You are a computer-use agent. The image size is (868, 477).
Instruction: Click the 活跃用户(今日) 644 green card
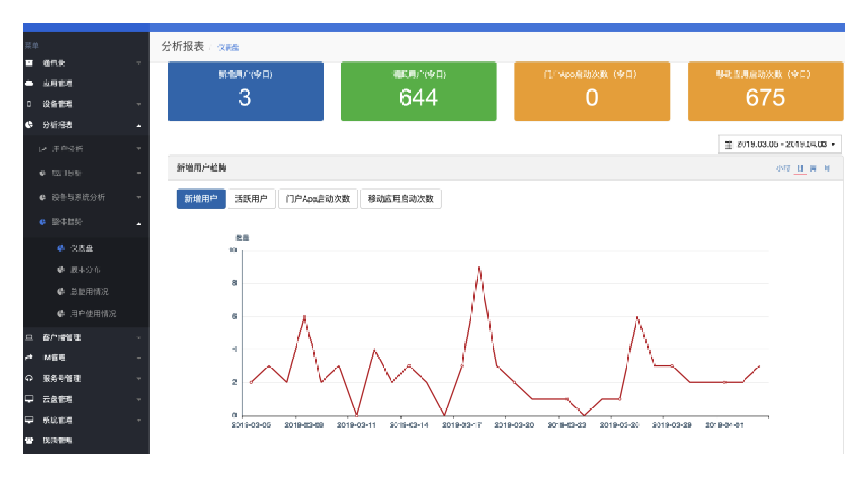click(x=418, y=91)
